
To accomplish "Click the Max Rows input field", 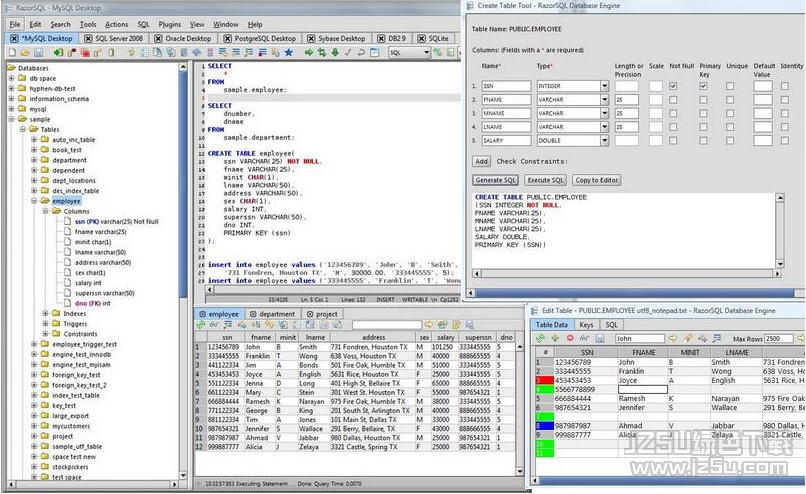I will [x=779, y=339].
